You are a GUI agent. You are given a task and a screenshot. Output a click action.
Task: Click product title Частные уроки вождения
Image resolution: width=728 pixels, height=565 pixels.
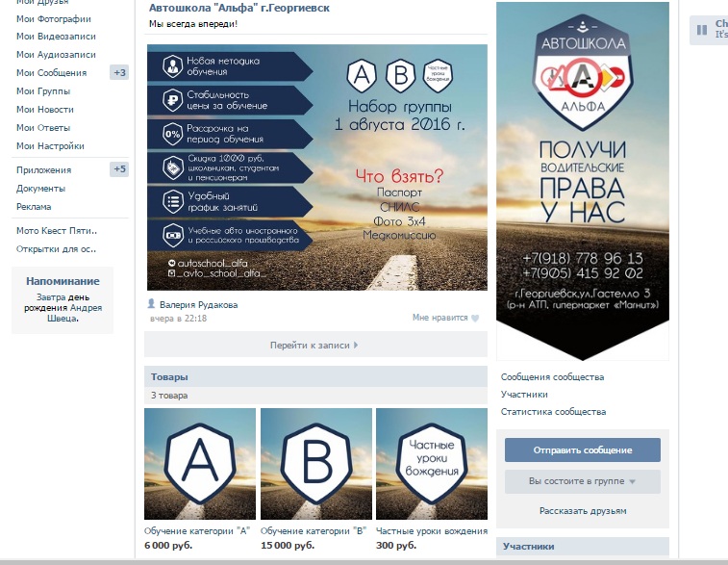coord(432,531)
